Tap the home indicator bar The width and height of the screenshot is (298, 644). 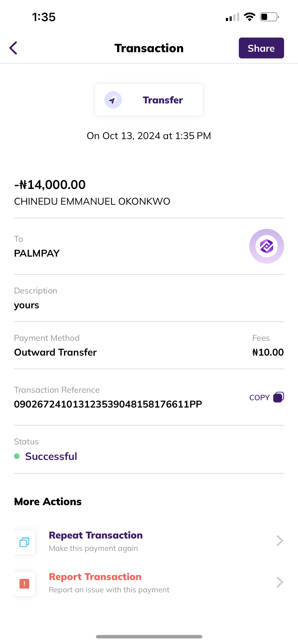pos(149,637)
